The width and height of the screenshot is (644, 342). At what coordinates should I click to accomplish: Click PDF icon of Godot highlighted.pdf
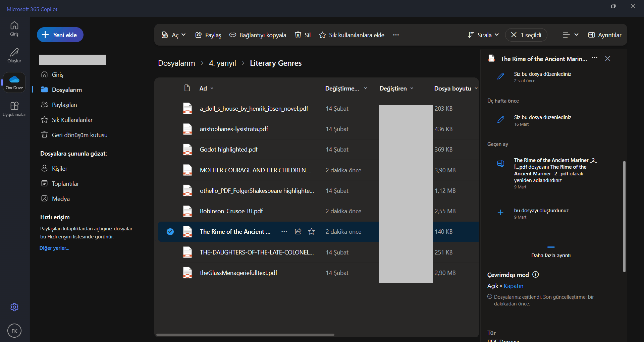(187, 150)
